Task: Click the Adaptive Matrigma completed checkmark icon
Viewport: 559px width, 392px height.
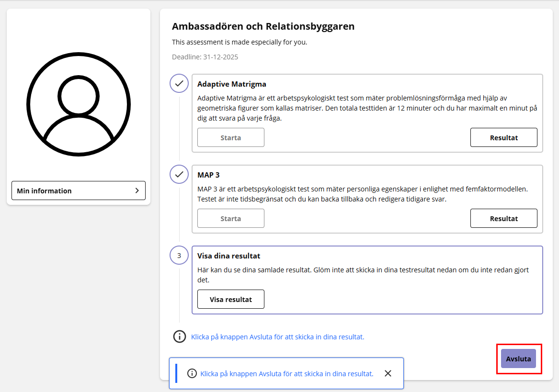Action: click(179, 83)
